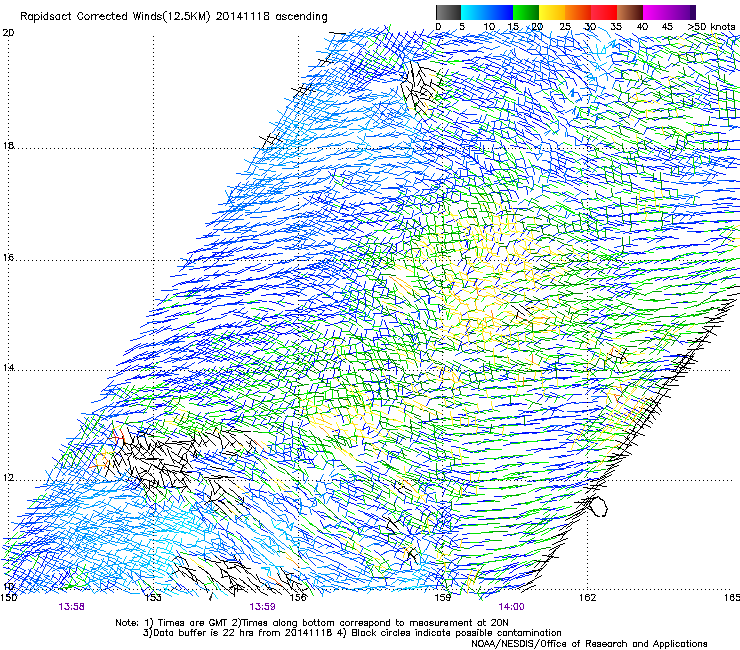Select the dark purple 45-50 knots swatch
The image size is (740, 650).
[682, 12]
